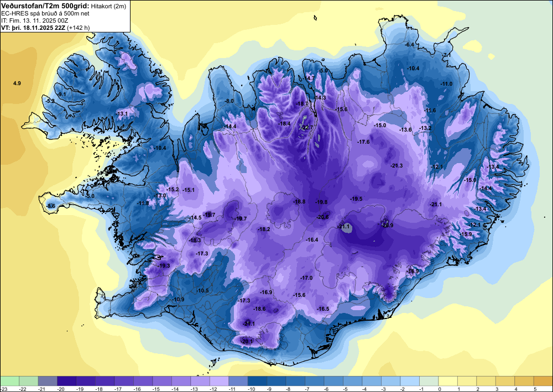
Task: Select the -14.5 temperature label
Action: tap(195, 218)
